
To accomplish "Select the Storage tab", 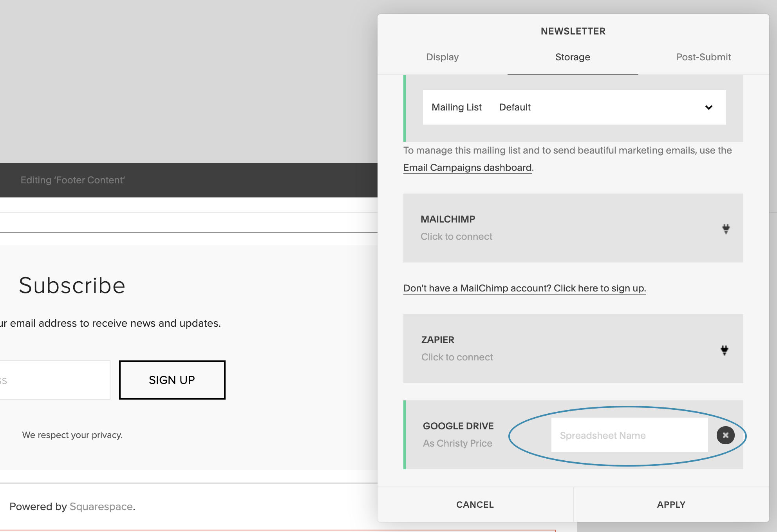I will click(x=573, y=57).
